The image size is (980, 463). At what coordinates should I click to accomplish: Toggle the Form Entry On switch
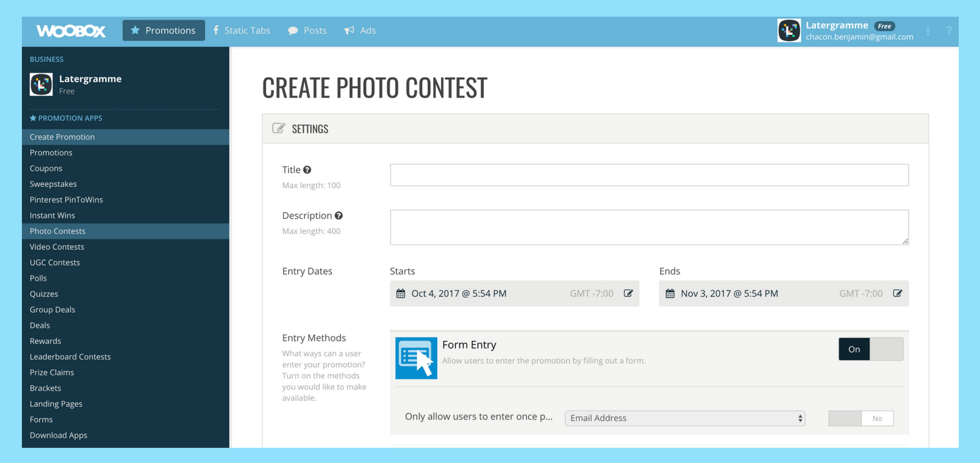[871, 349]
